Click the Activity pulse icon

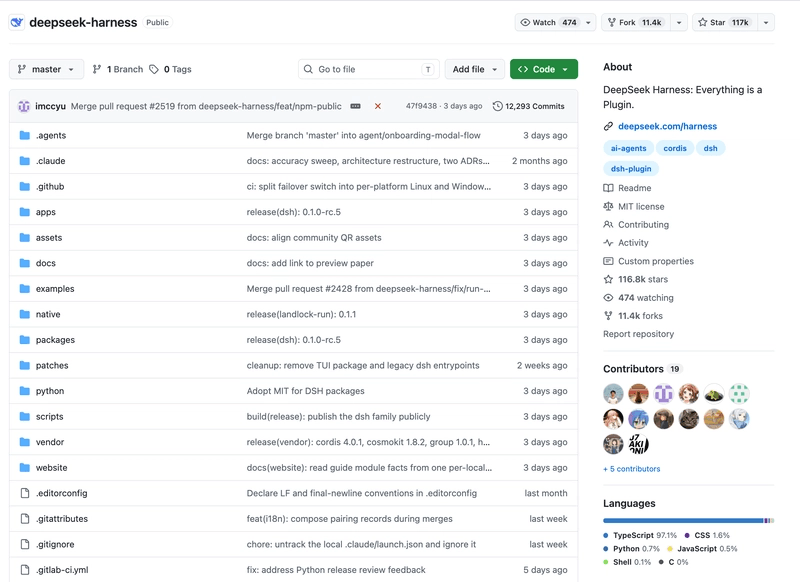pyautogui.click(x=608, y=243)
